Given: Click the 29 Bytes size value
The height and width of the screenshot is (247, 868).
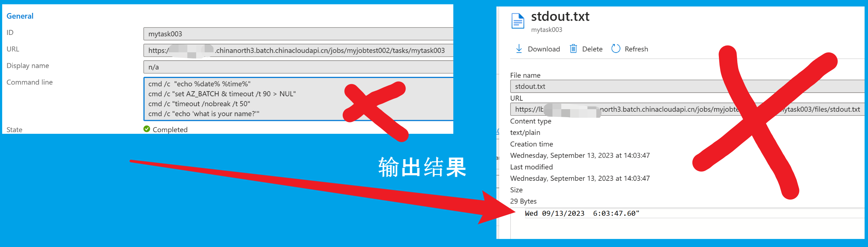Looking at the screenshot, I should coord(523,201).
